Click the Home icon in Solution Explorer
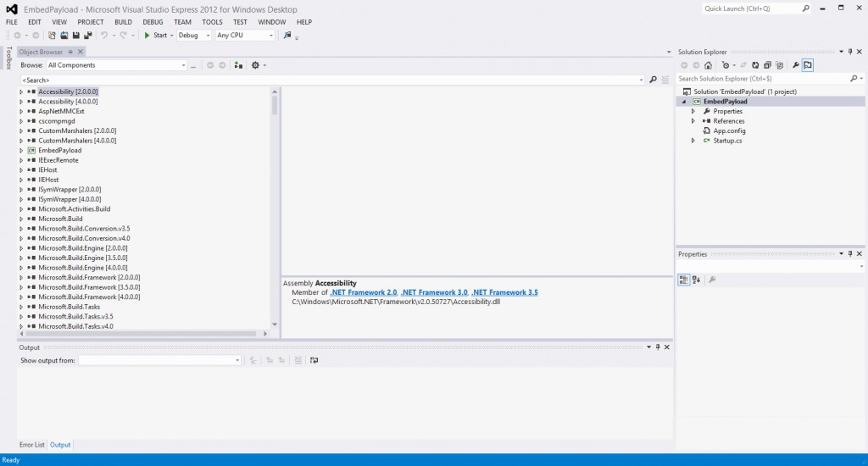 tap(708, 65)
